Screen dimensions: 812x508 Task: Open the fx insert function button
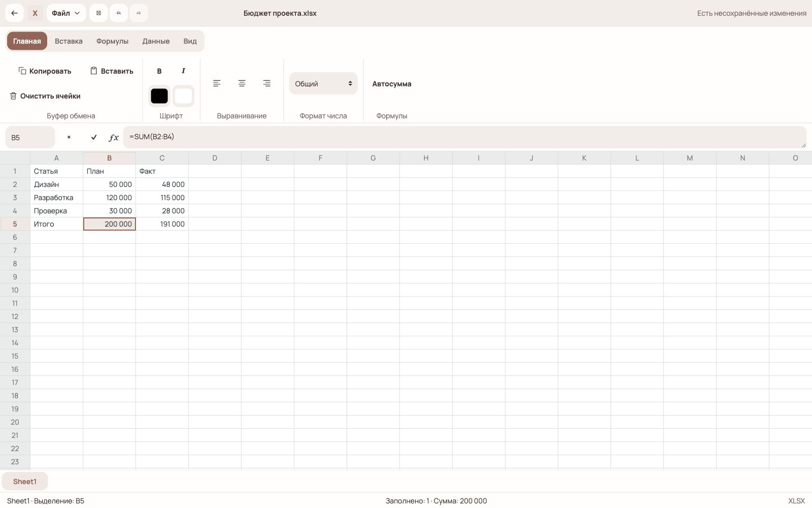114,137
